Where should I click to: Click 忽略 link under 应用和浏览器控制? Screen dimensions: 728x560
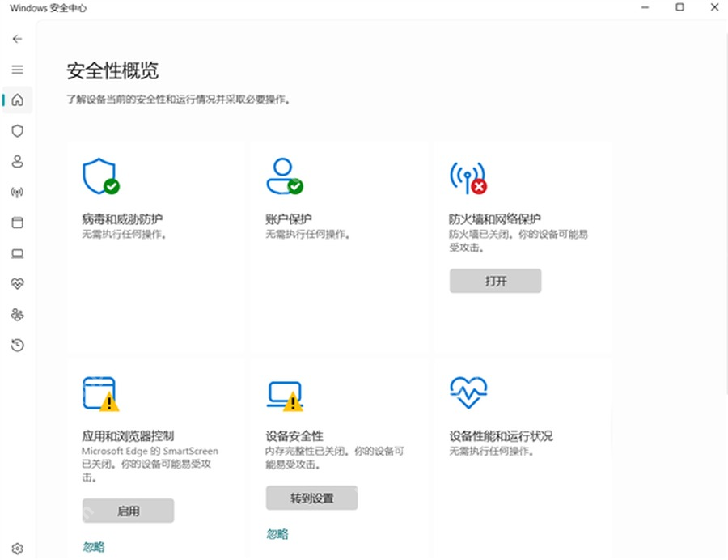click(93, 547)
